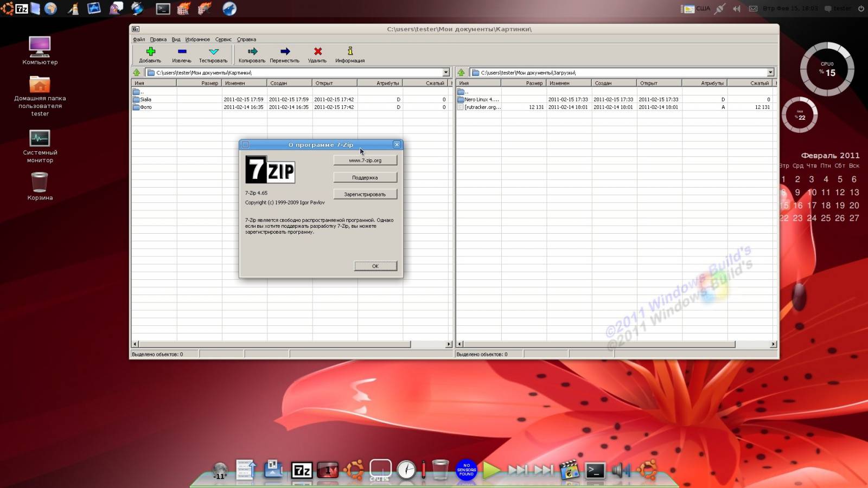Click the clock icon in the bottom dock

coord(406,470)
